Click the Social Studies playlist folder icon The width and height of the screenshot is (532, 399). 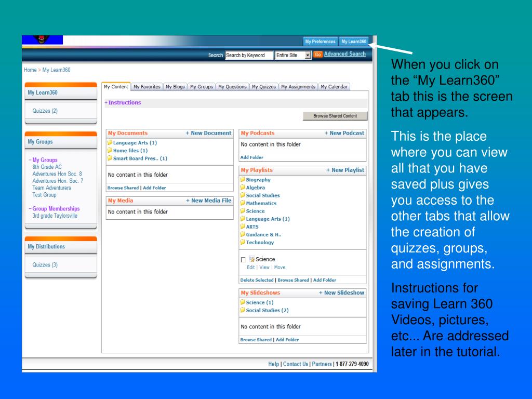(x=243, y=195)
